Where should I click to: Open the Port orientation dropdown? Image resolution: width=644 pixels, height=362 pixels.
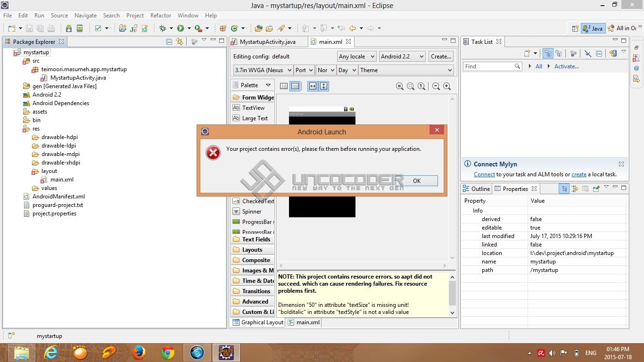coord(304,70)
